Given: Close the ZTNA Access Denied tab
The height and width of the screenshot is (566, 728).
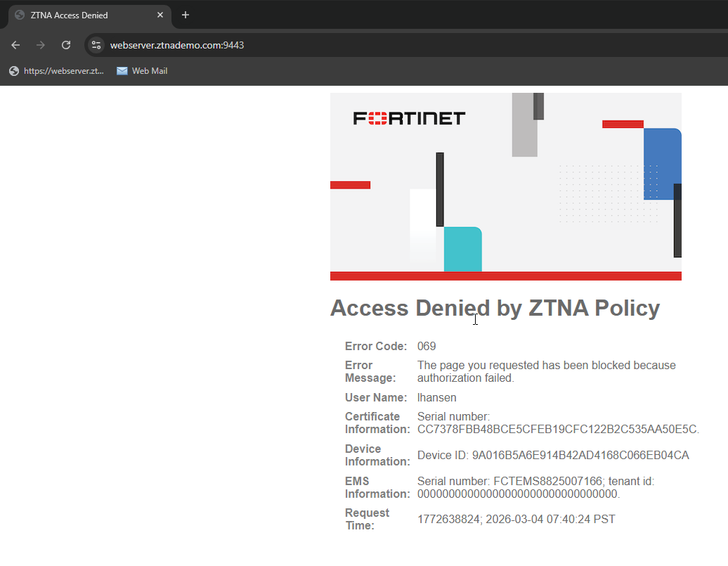Looking at the screenshot, I should tap(160, 15).
